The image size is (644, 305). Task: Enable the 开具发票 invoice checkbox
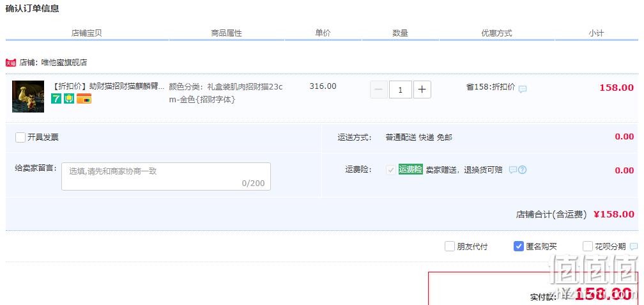pyautogui.click(x=20, y=137)
